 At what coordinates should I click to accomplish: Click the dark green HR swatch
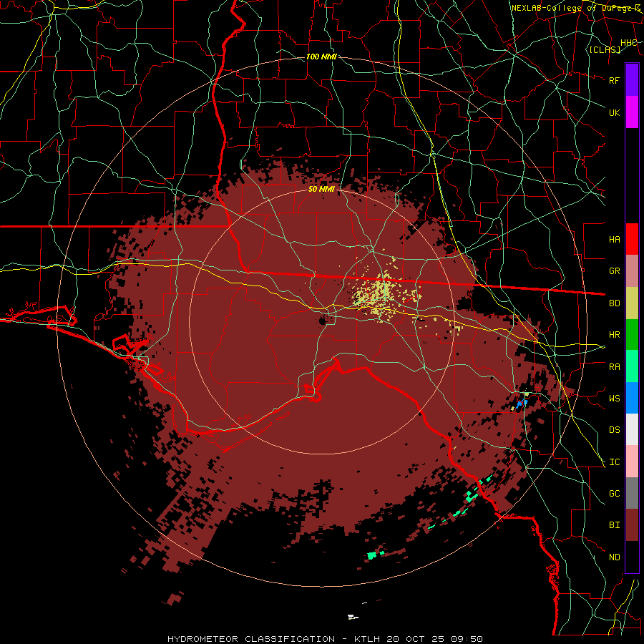[x=632, y=335]
